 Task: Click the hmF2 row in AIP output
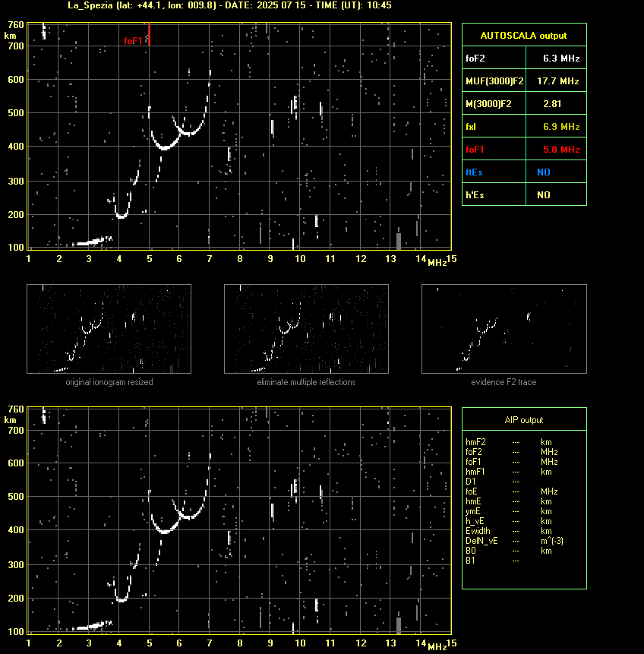click(509, 442)
